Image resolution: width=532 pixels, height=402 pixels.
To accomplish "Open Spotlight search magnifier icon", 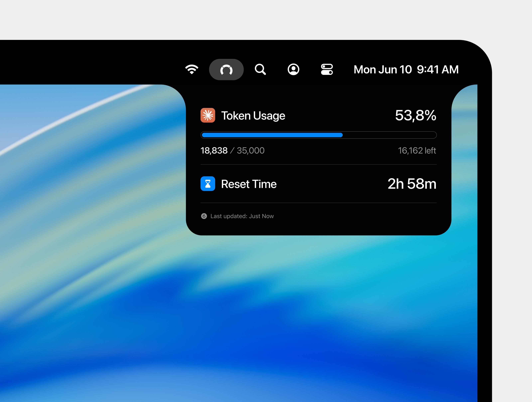I will [x=260, y=69].
